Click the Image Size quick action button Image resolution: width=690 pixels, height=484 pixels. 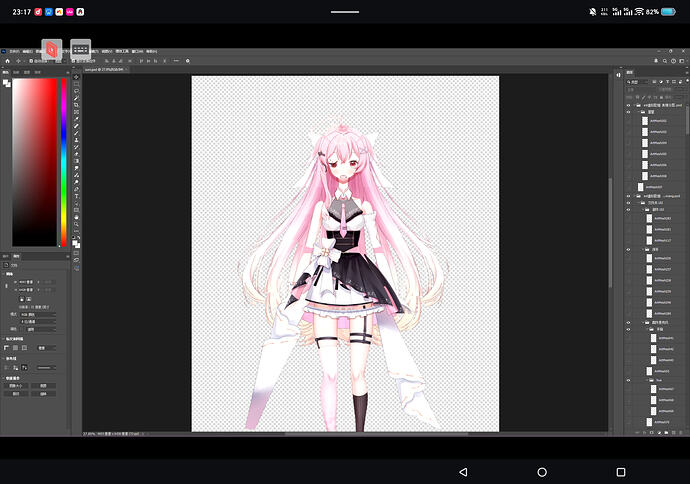click(x=16, y=385)
